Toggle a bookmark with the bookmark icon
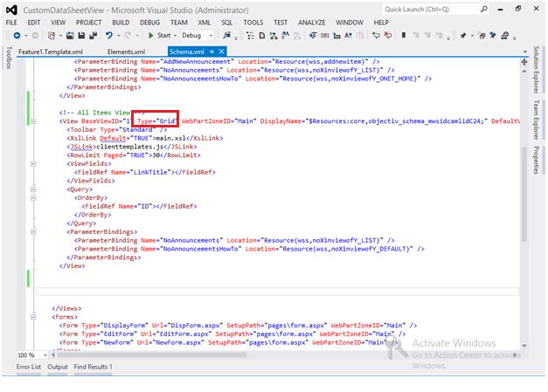The width and height of the screenshot is (548, 392). click(404, 35)
